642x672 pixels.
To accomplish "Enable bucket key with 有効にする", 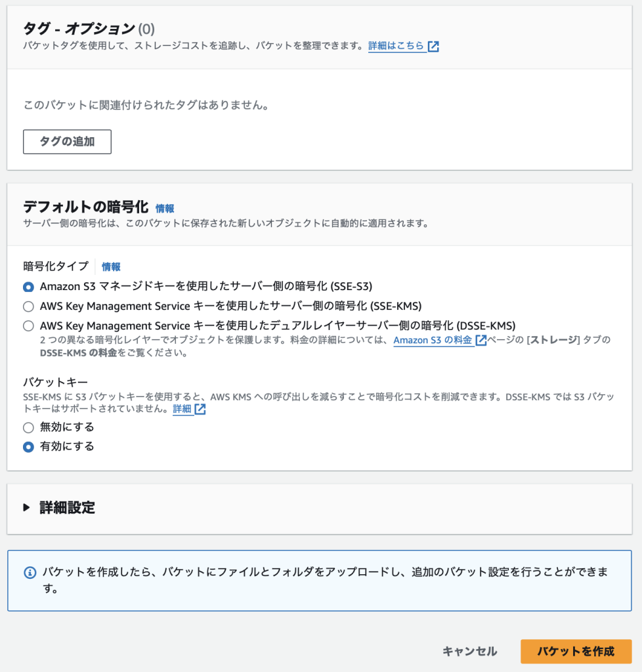I will click(28, 447).
